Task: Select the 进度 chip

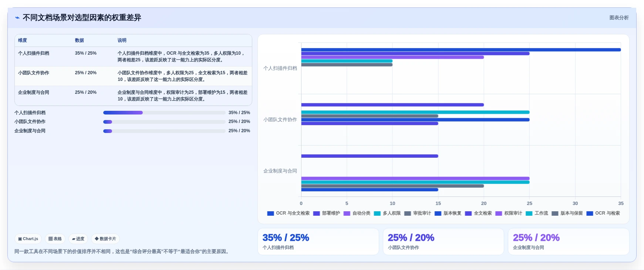Action: [x=78, y=239]
